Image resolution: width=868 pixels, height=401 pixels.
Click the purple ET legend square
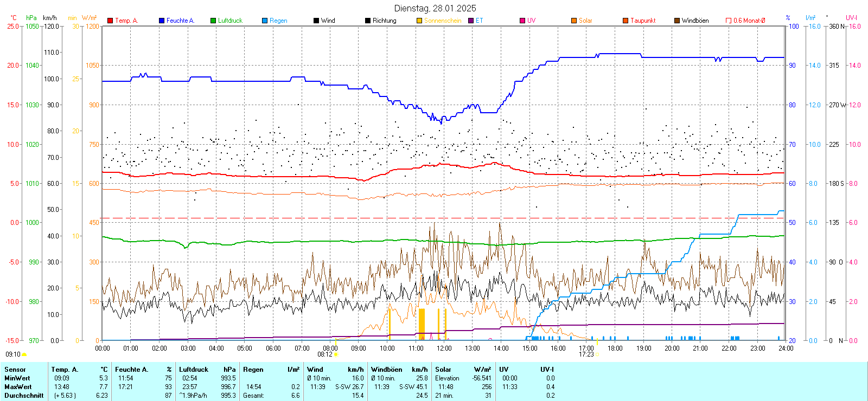[471, 21]
